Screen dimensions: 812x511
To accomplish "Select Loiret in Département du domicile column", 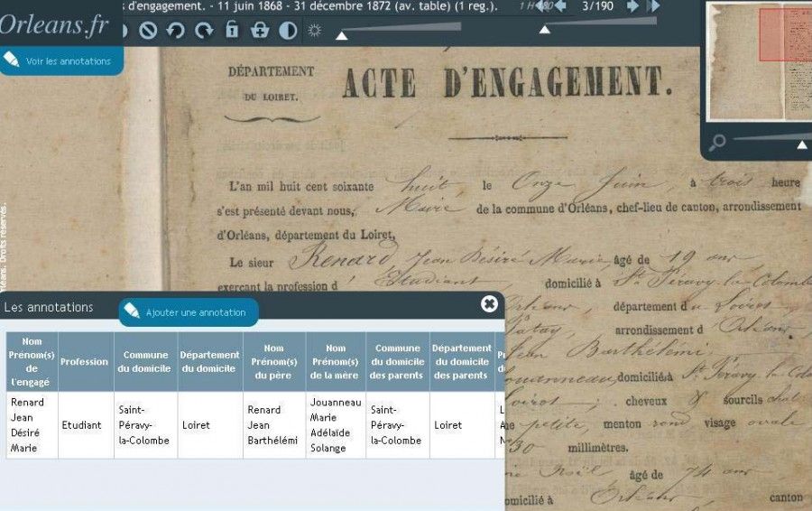I will tap(209, 425).
